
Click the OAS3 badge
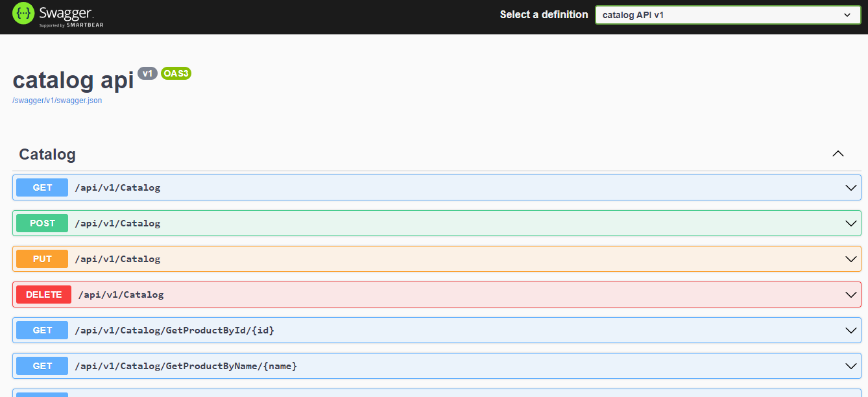point(176,73)
